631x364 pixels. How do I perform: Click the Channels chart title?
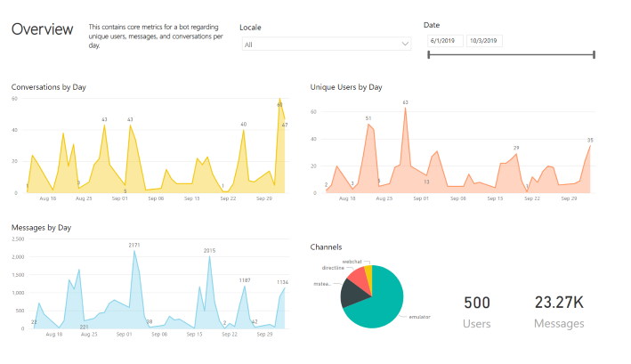click(326, 247)
